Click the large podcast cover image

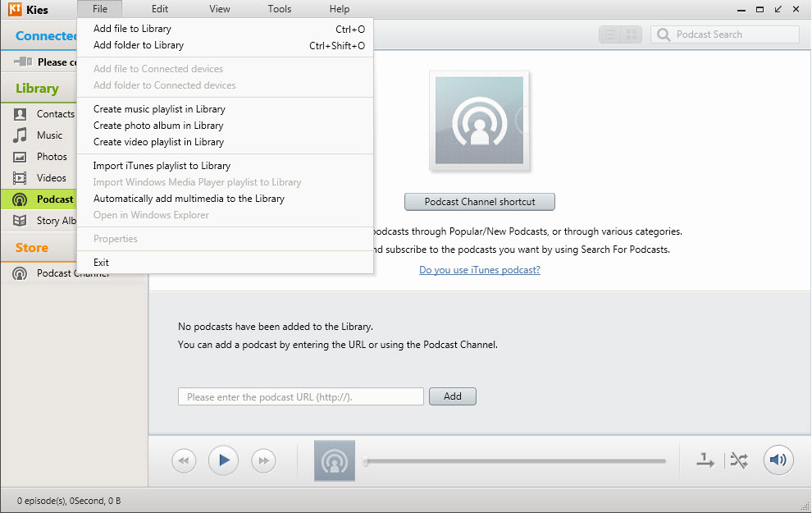479,121
